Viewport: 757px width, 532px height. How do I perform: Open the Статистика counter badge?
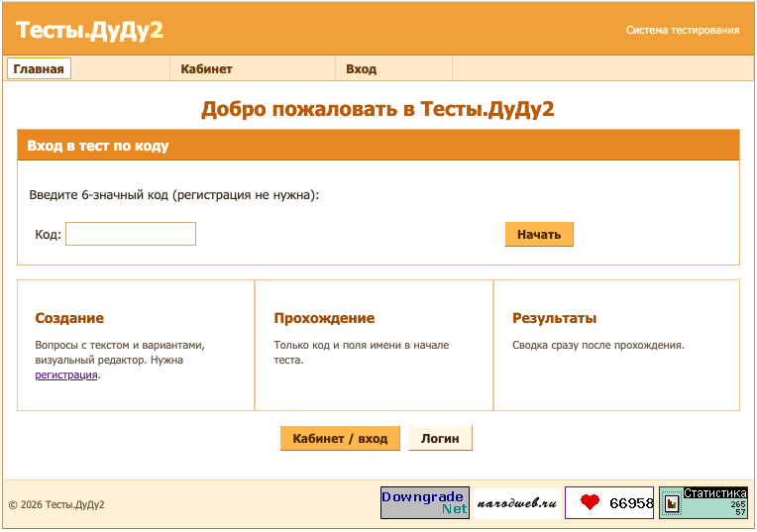703,502
